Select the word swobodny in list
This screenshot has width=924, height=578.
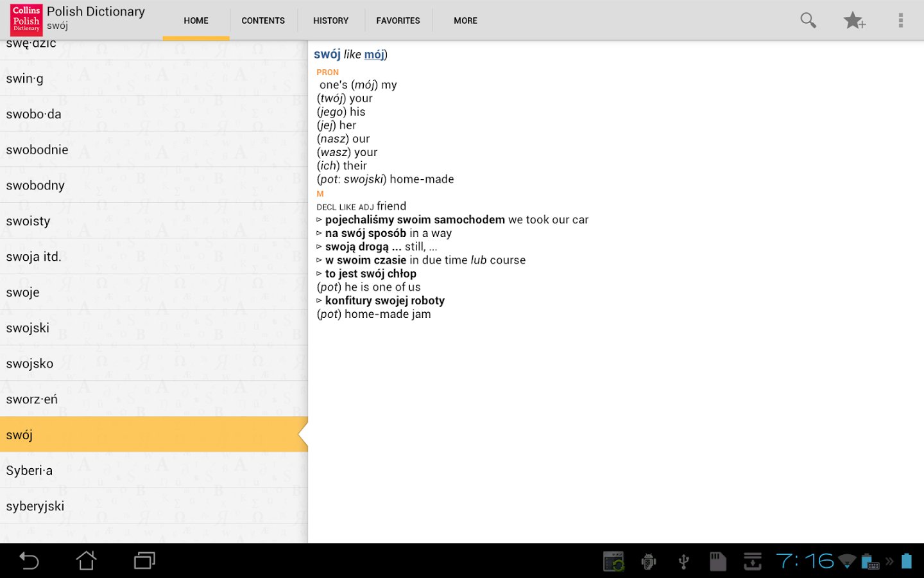(154, 186)
